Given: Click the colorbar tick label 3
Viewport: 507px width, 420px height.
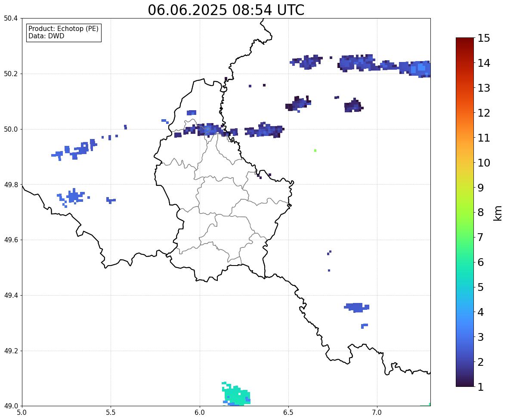Looking at the screenshot, I should (x=481, y=337).
